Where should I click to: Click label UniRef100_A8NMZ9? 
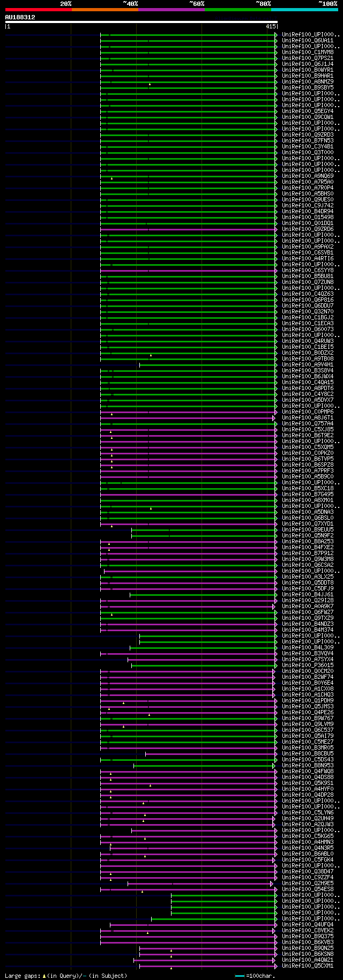tap(308, 82)
